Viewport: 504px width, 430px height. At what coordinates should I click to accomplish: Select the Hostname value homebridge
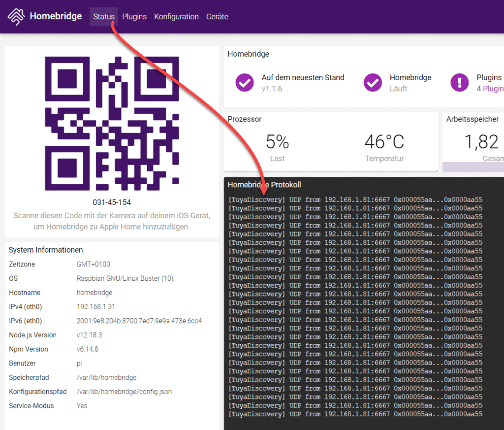pyautogui.click(x=94, y=293)
